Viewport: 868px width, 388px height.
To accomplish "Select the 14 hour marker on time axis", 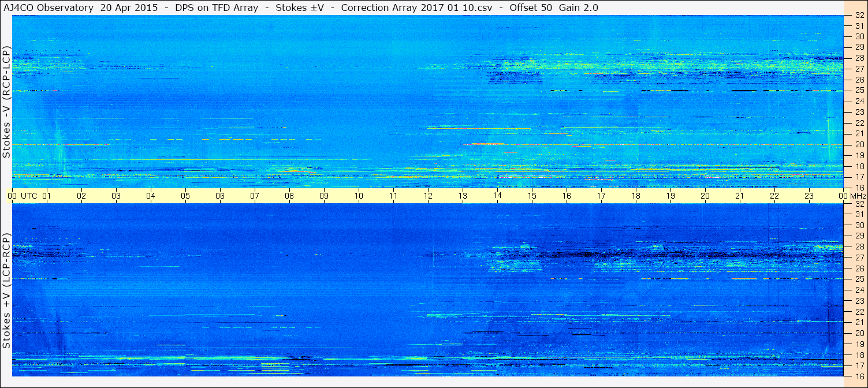I will 497,196.
